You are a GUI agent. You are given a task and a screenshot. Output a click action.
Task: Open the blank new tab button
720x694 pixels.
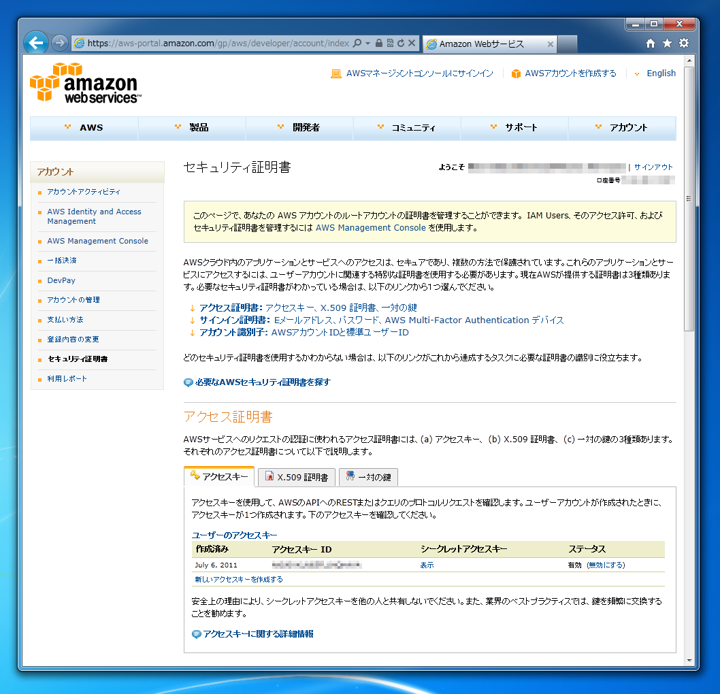point(568,44)
